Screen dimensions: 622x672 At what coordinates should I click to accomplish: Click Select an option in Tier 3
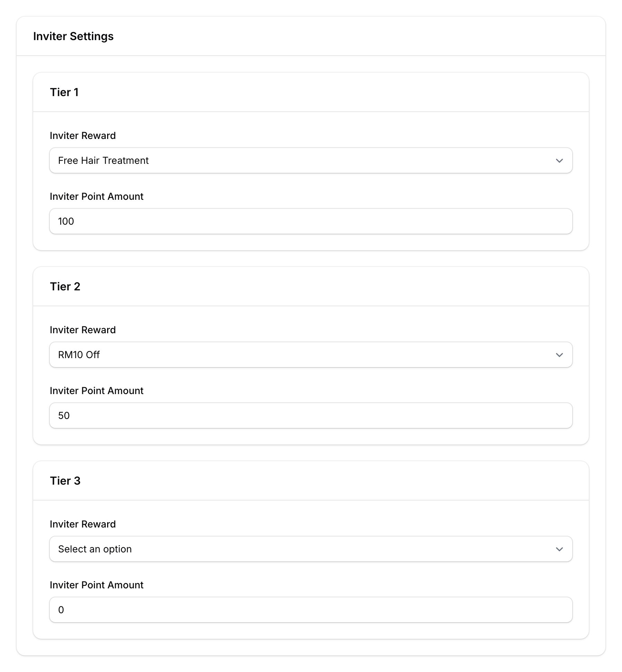(x=95, y=549)
